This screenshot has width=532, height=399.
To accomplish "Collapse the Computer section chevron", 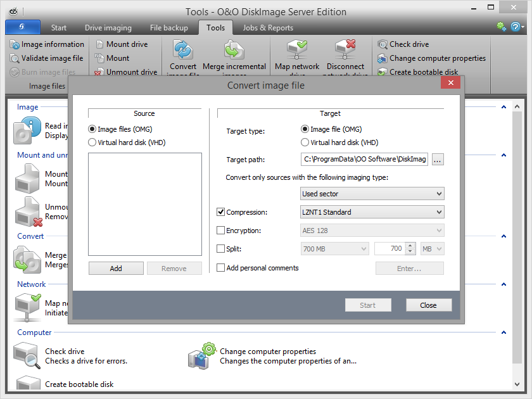I will (504, 333).
